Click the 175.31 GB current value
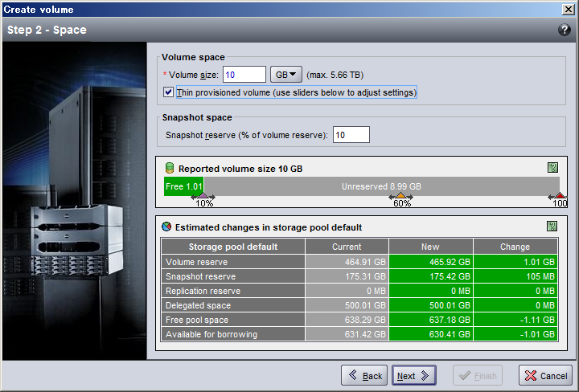This screenshot has height=392, width=579. (x=347, y=276)
